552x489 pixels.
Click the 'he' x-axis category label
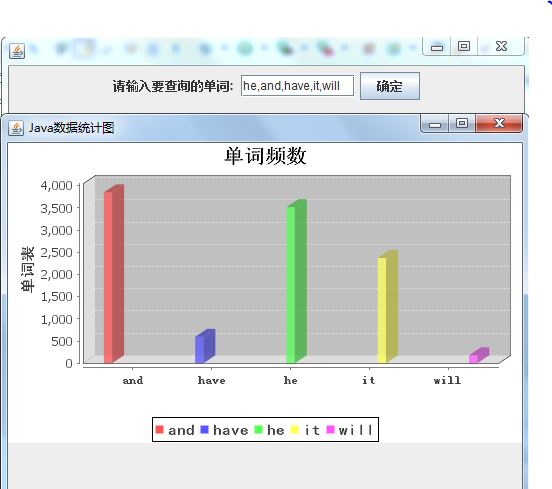click(x=290, y=380)
